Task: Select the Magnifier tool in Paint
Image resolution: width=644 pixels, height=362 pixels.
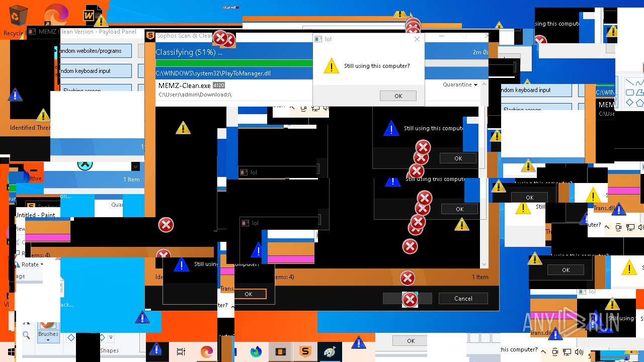Action: coord(26,335)
